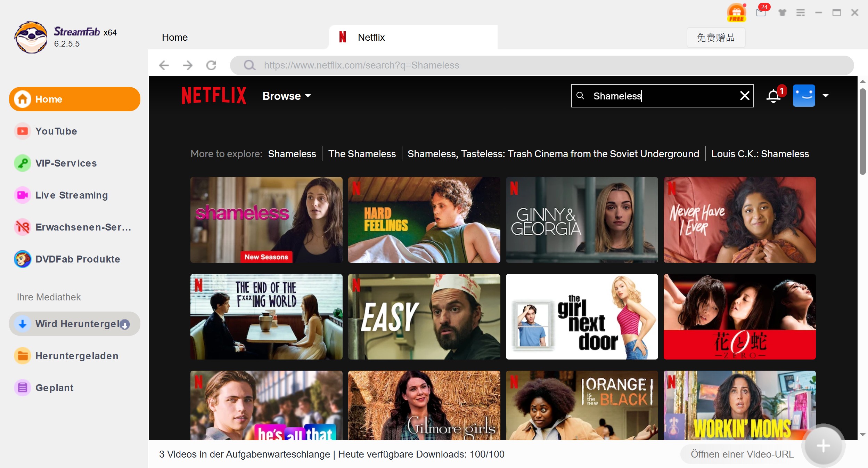Image resolution: width=868 pixels, height=468 pixels.
Task: Click the Netflix profile avatar
Action: pos(804,96)
